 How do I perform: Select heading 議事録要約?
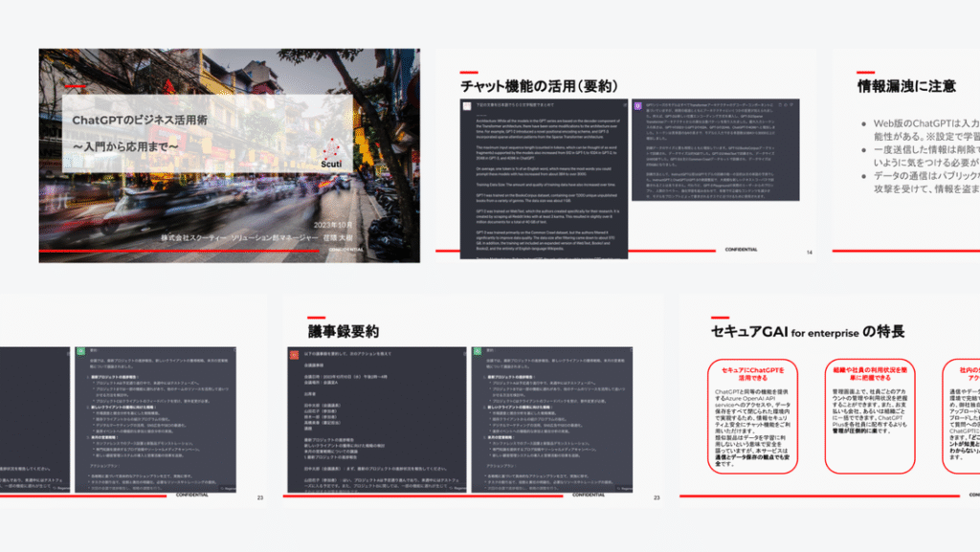344,332
